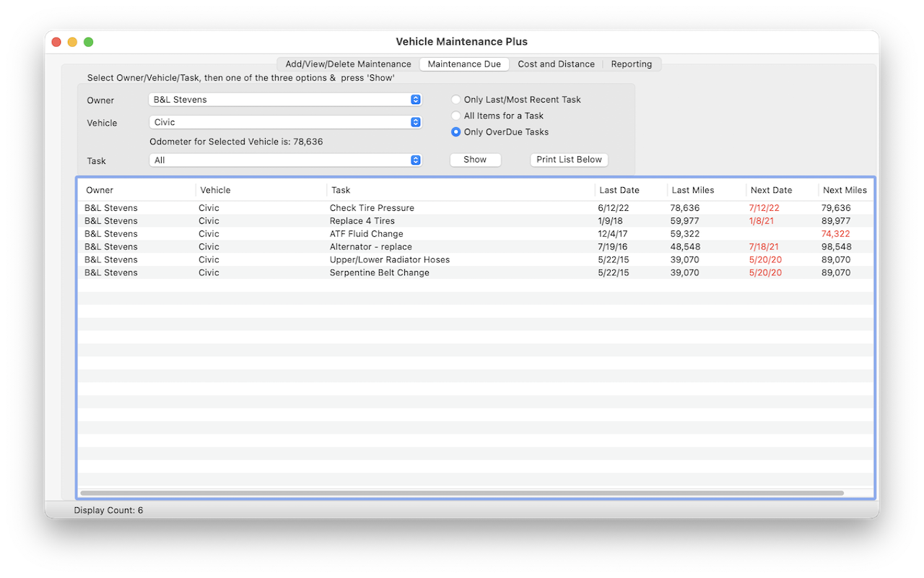This screenshot has height=578, width=924.
Task: Click the Task column header
Action: pos(341,191)
